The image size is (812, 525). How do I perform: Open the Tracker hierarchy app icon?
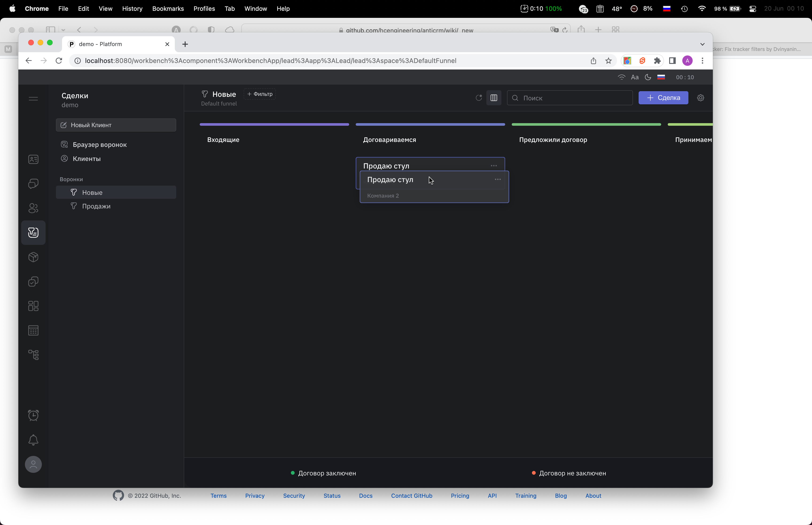pos(33,355)
